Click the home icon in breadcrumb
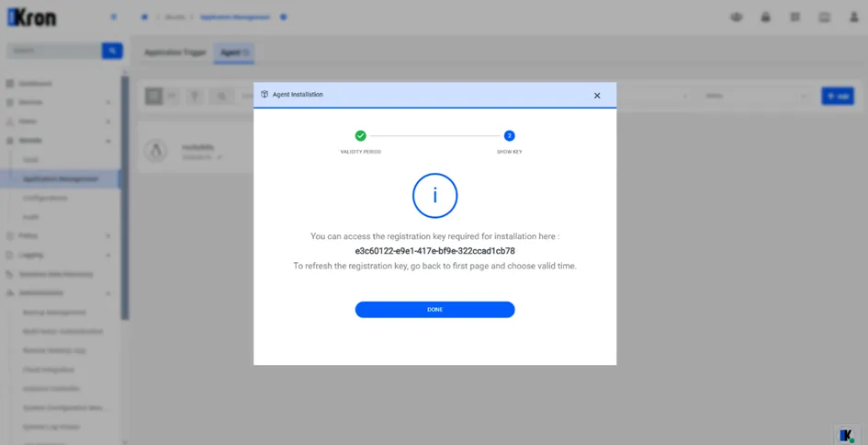This screenshot has height=445, width=868. click(x=144, y=17)
